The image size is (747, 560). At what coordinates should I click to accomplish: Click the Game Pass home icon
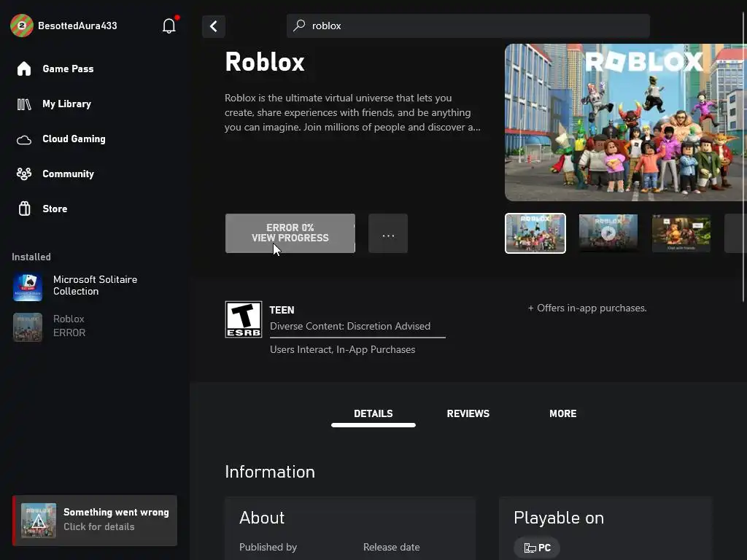click(24, 69)
